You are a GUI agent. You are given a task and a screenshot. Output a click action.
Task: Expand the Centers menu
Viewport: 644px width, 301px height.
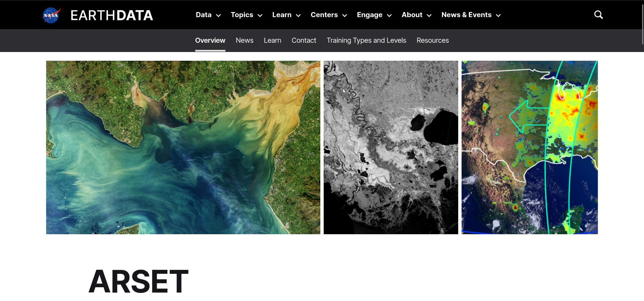328,15
